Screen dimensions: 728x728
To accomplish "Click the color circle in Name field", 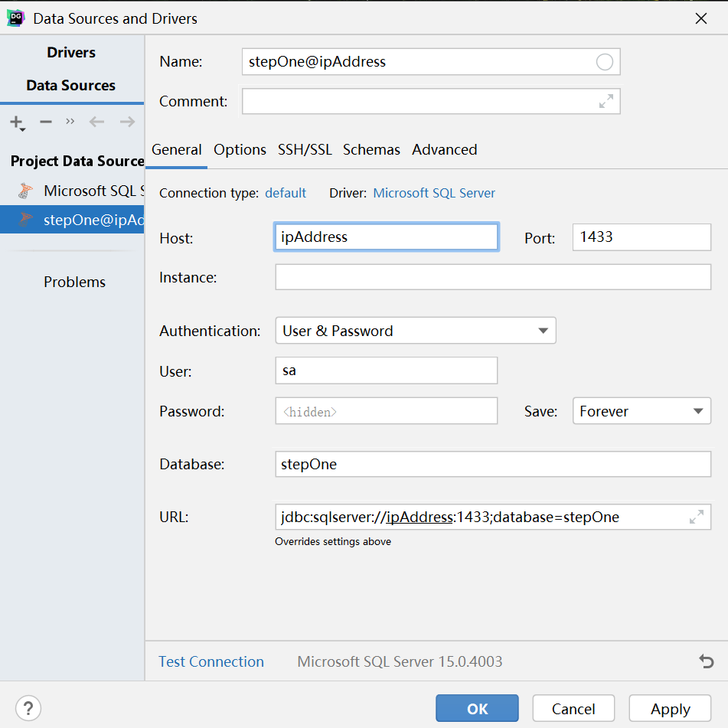I will tap(605, 62).
